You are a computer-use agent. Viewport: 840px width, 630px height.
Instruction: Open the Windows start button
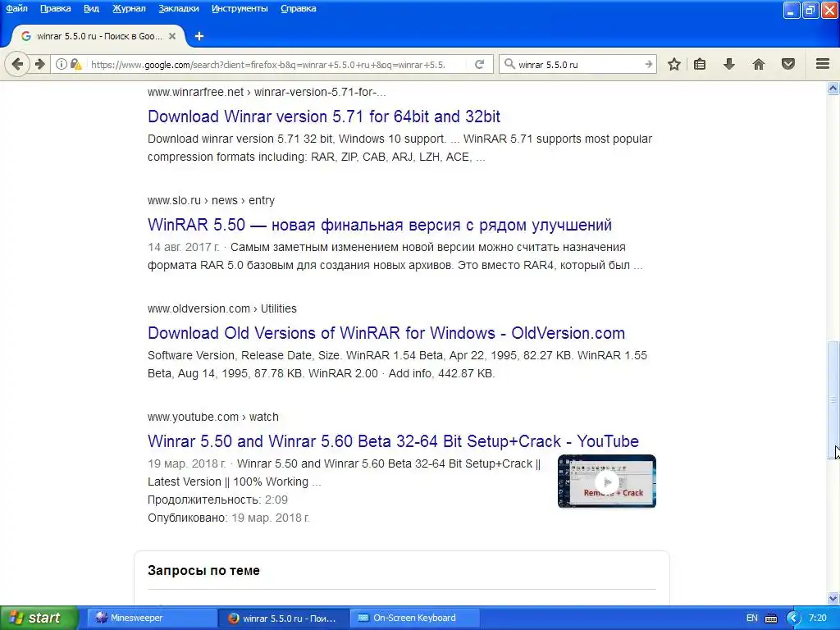click(x=39, y=618)
